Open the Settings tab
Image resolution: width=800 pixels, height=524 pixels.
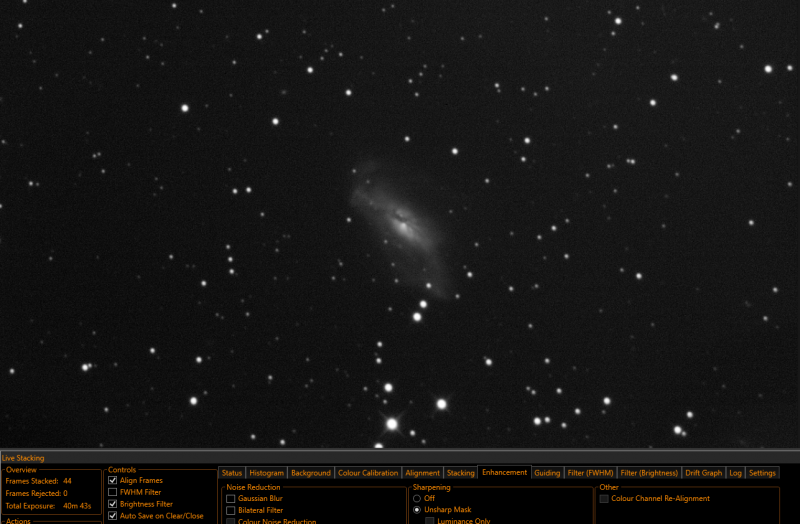tap(762, 473)
